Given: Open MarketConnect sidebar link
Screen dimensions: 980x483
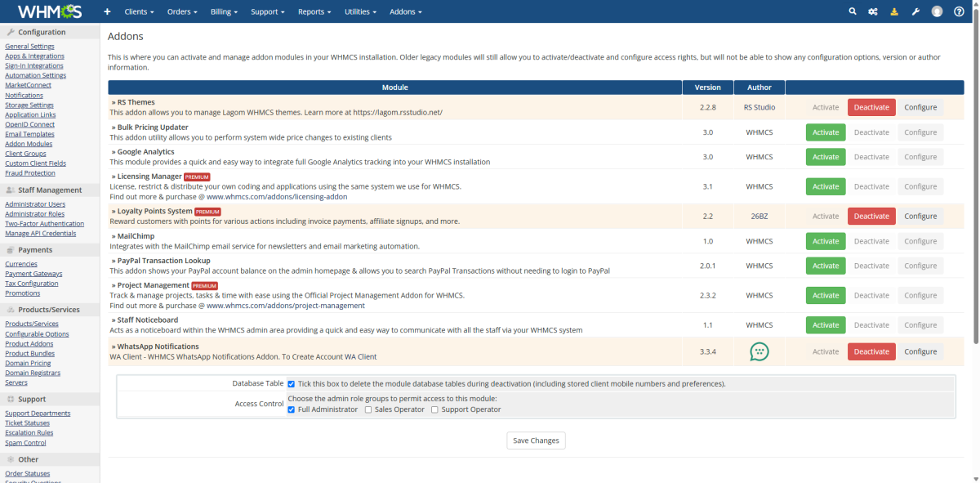Looking at the screenshot, I should 28,85.
